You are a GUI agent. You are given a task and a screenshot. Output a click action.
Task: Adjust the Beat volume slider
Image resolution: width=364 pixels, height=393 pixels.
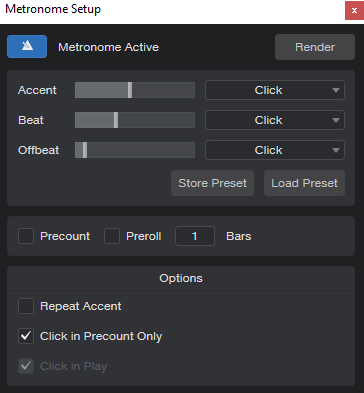coord(135,120)
